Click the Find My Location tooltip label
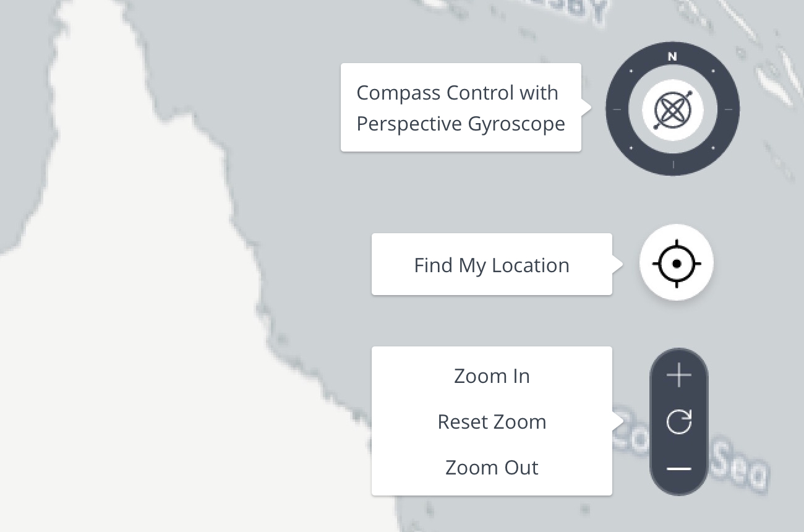This screenshot has height=532, width=804. pos(492,265)
